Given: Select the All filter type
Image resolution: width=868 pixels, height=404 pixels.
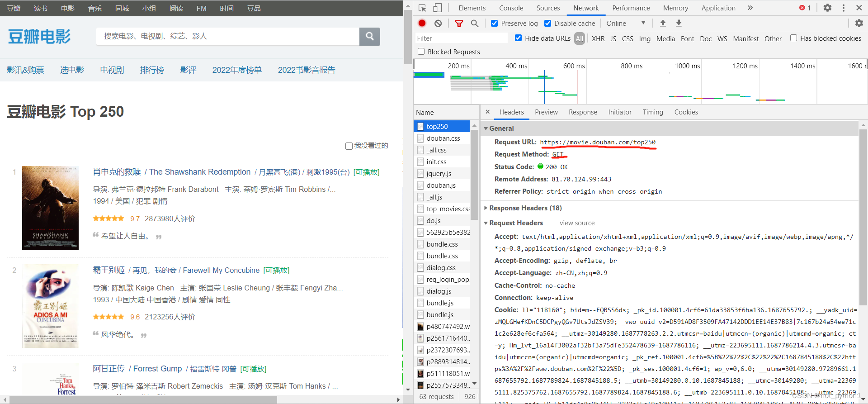Looking at the screenshot, I should (580, 38).
